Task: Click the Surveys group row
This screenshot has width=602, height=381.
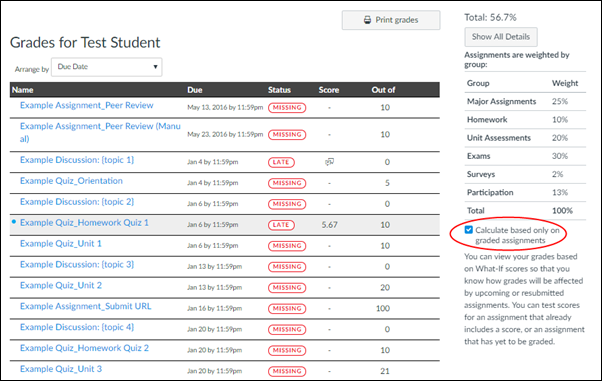Action: pos(525,174)
